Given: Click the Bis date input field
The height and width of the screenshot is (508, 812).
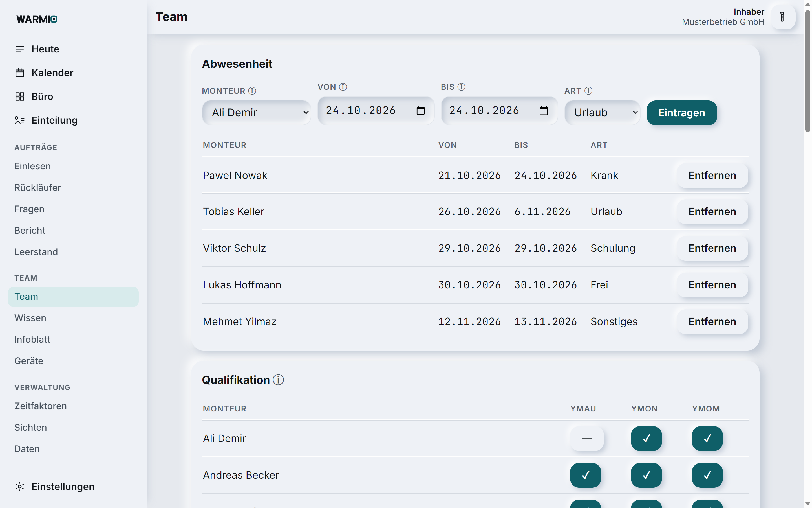Looking at the screenshot, I should coord(499,111).
